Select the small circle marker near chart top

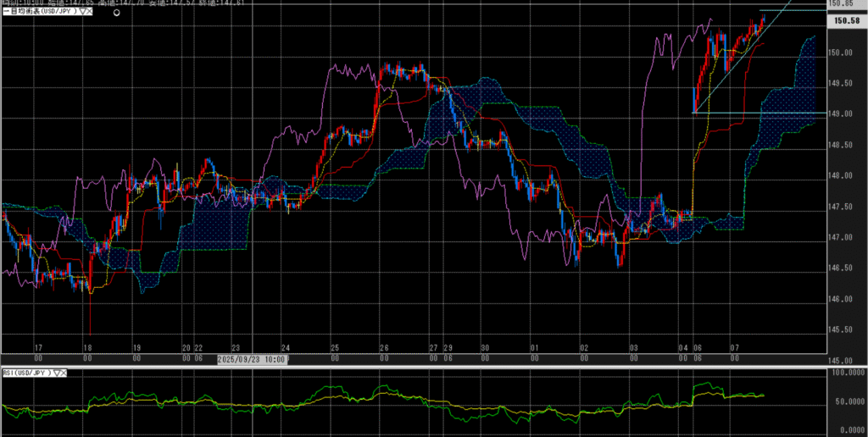[x=116, y=14]
